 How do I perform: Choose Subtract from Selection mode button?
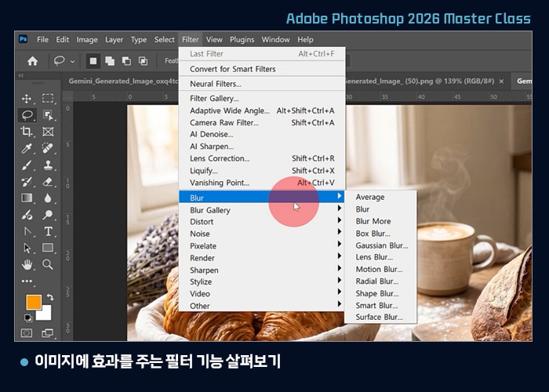(x=126, y=61)
